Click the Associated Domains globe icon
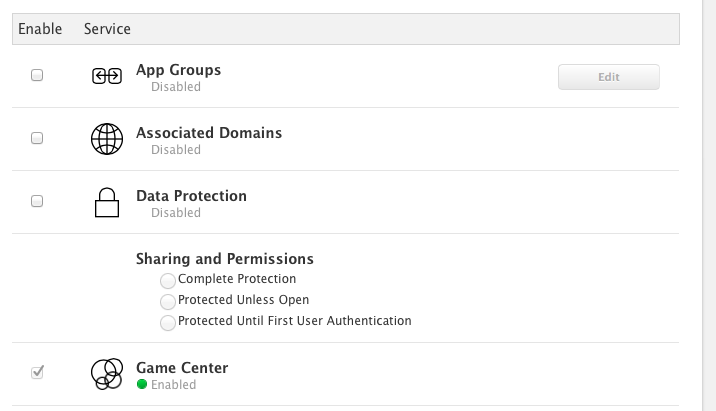The image size is (716, 411). (x=106, y=140)
